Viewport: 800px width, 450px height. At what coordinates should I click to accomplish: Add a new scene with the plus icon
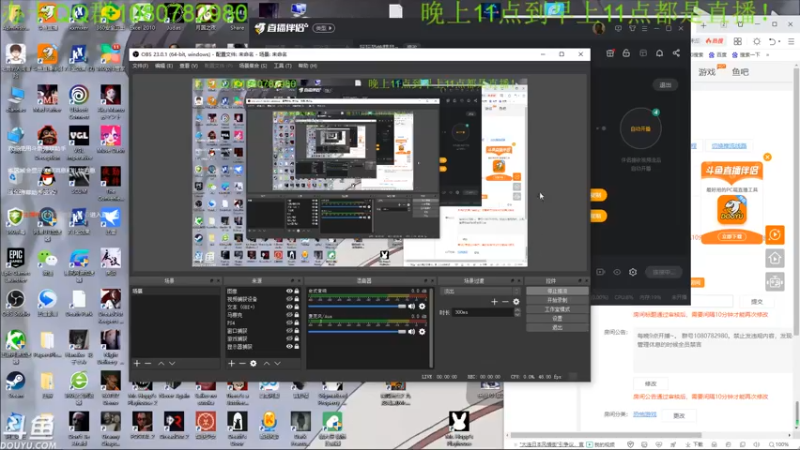coord(137,363)
